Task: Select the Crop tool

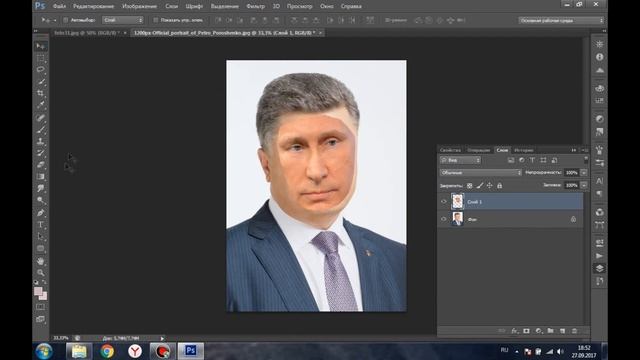Action: pos(40,93)
